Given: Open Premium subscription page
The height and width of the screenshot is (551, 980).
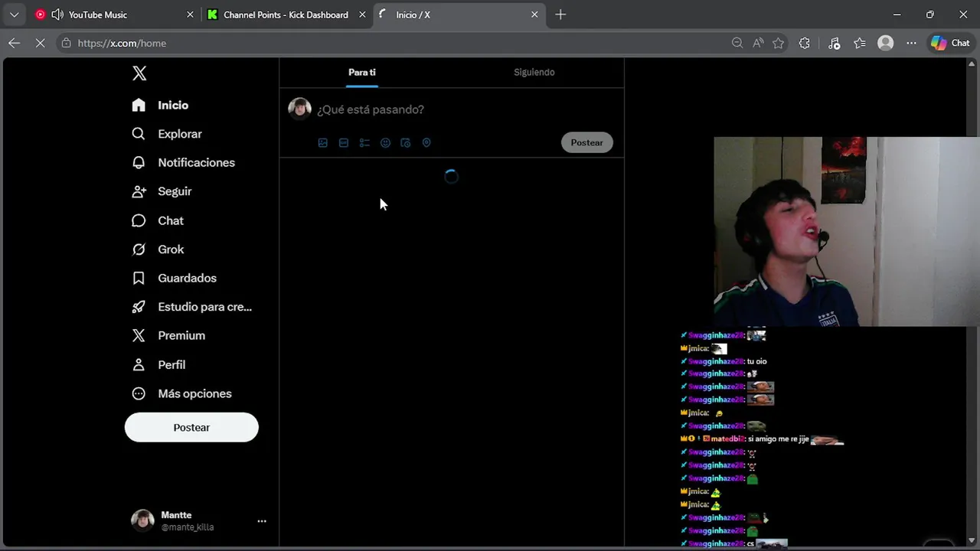Looking at the screenshot, I should pos(168,335).
